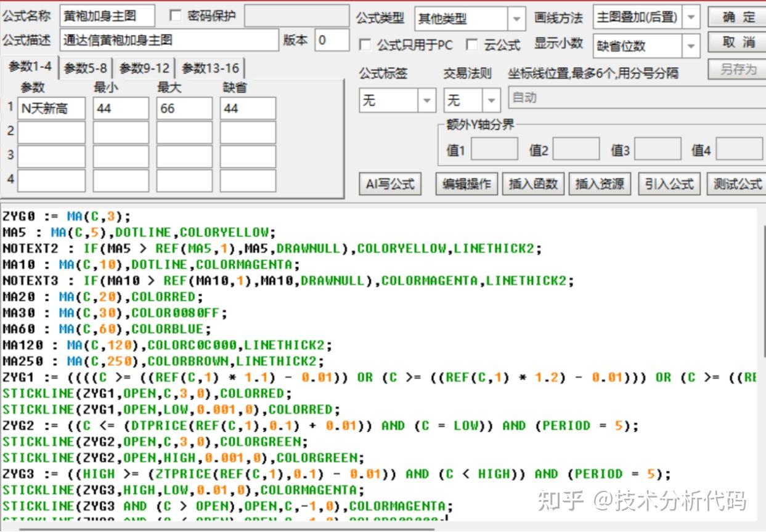Click STICKLINE(ZYG3,HIGH,LOW COLORMAGENTA line

[184, 490]
